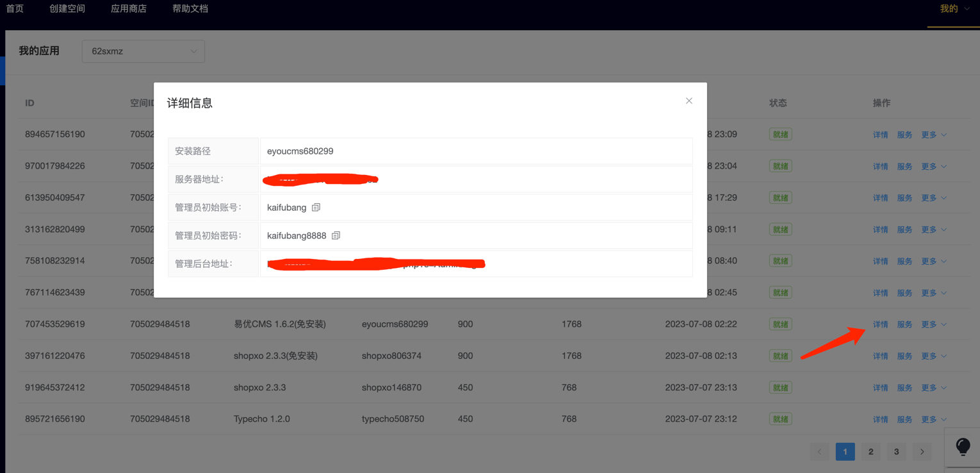The height and width of the screenshot is (473, 980).
Task: Copy the admin password kaifubang8888
Action: tap(336, 236)
